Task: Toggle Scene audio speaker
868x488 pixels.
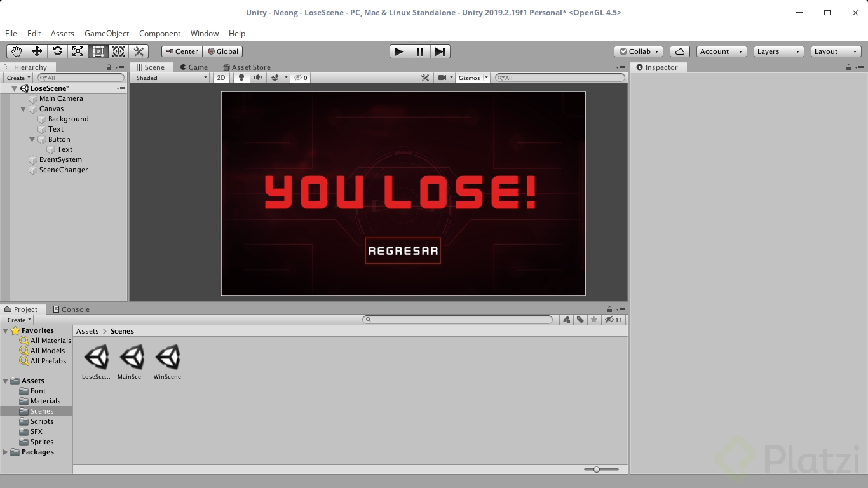Action: click(258, 78)
